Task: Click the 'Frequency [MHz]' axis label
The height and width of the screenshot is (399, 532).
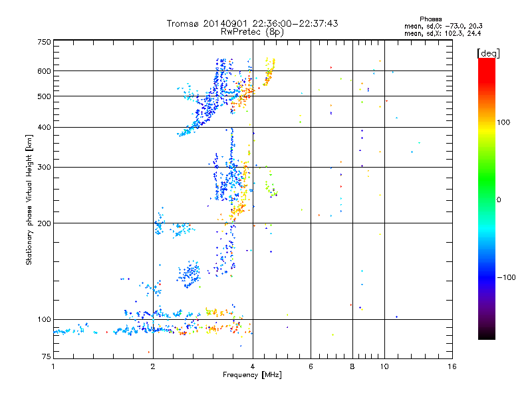Action: [252, 375]
